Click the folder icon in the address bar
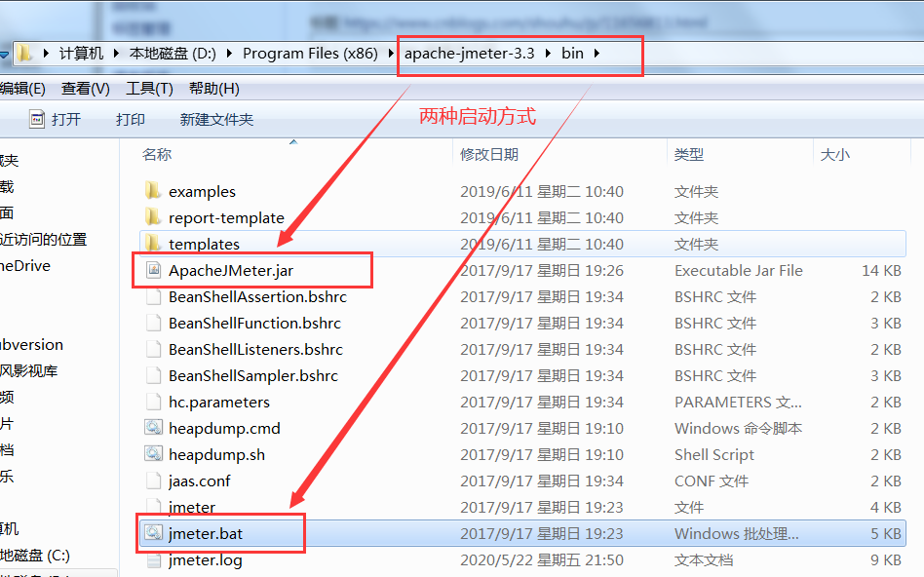924x577 pixels. 23,53
